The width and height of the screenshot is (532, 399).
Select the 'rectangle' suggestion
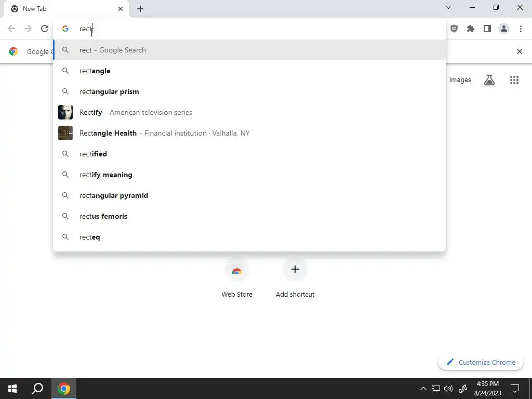point(249,71)
